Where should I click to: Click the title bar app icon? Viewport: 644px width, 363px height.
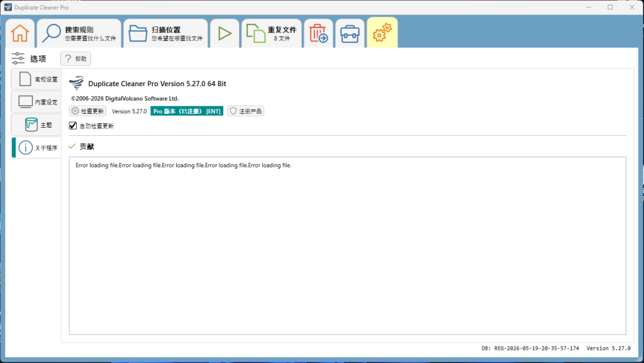[8, 7]
